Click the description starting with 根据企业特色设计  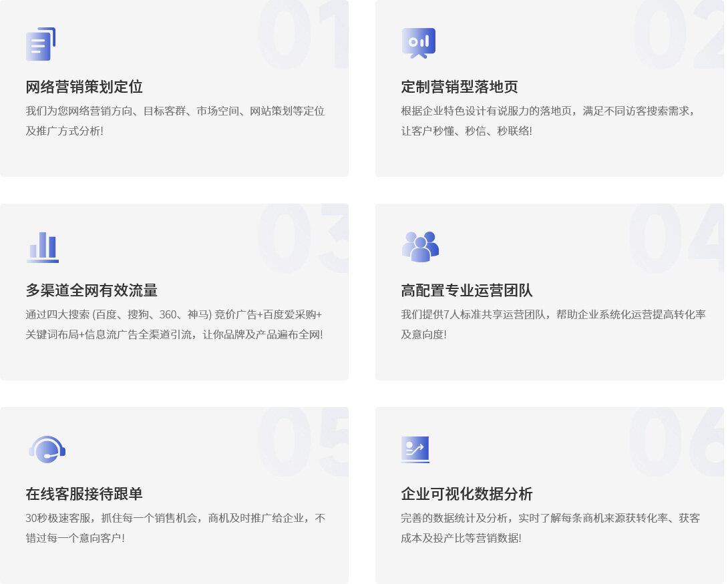[x=549, y=121]
